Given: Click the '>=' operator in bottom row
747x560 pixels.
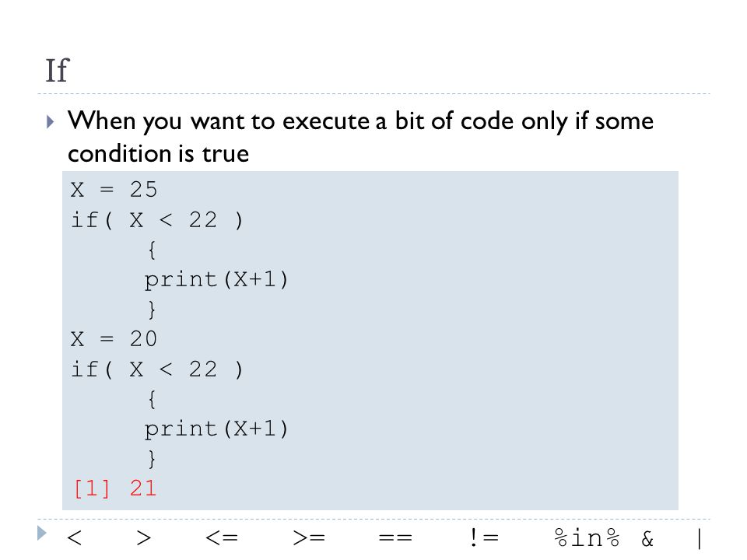Looking at the screenshot, I should pyautogui.click(x=309, y=538).
